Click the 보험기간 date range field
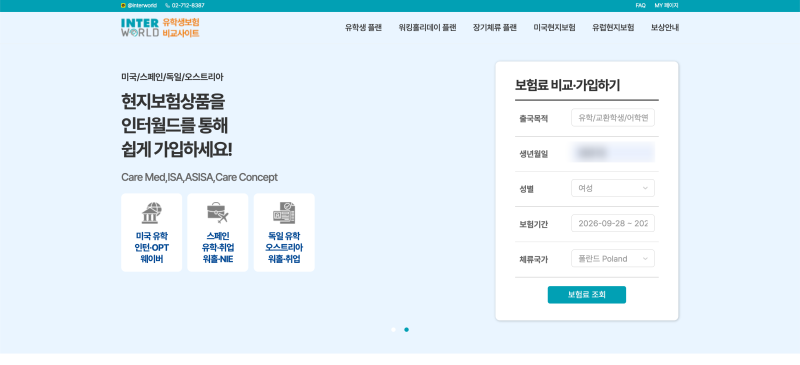800x365 pixels. [613, 223]
